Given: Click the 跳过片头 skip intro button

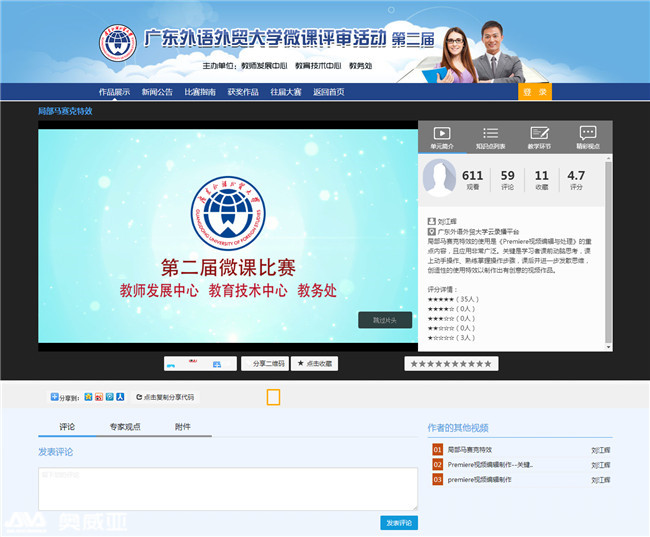Looking at the screenshot, I should [385, 320].
